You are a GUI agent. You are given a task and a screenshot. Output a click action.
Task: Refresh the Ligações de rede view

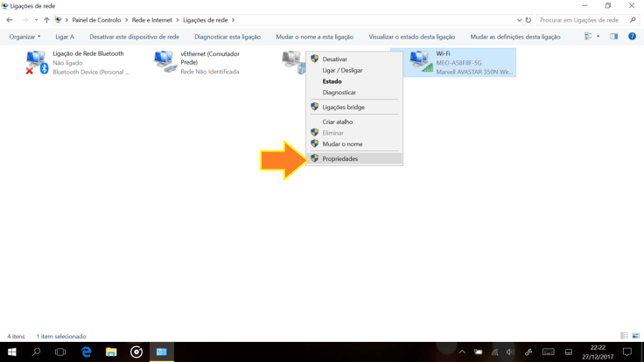point(528,20)
